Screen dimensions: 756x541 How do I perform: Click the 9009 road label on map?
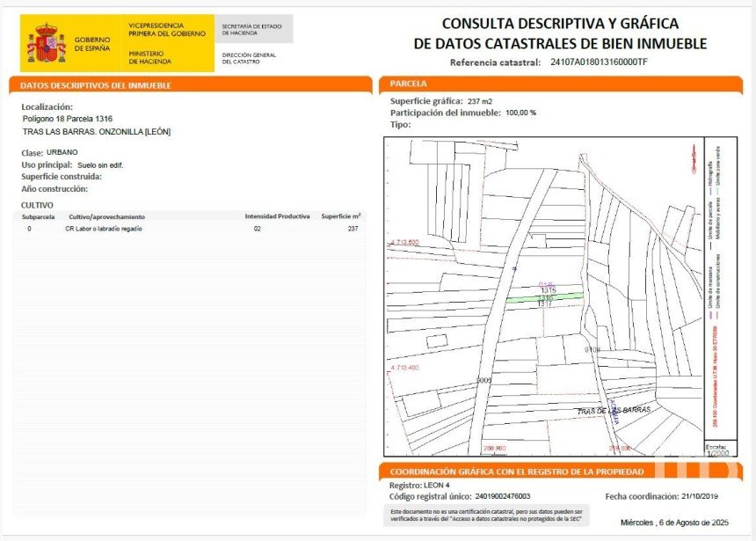pos(483,380)
